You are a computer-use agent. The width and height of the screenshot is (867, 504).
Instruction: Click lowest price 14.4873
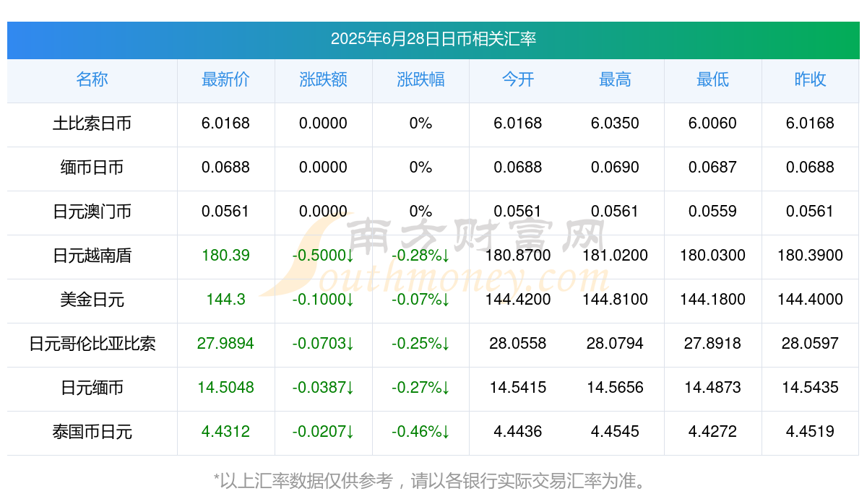coord(712,388)
